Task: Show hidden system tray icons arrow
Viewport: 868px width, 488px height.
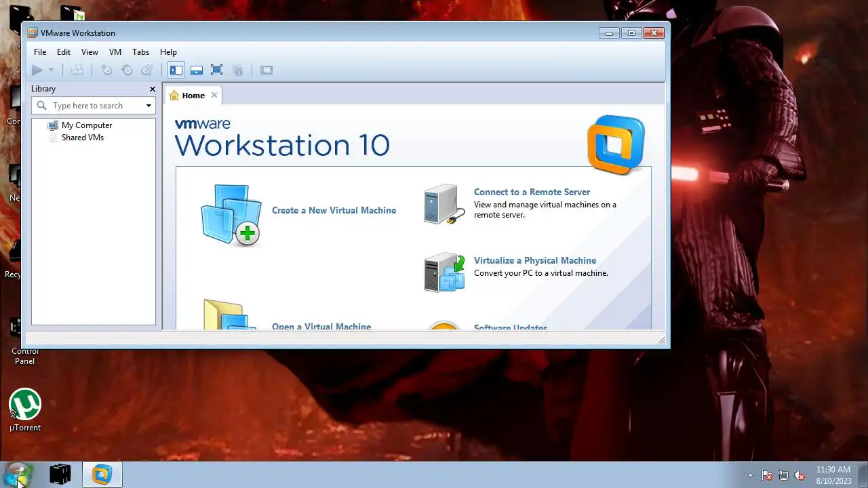Action: point(750,475)
